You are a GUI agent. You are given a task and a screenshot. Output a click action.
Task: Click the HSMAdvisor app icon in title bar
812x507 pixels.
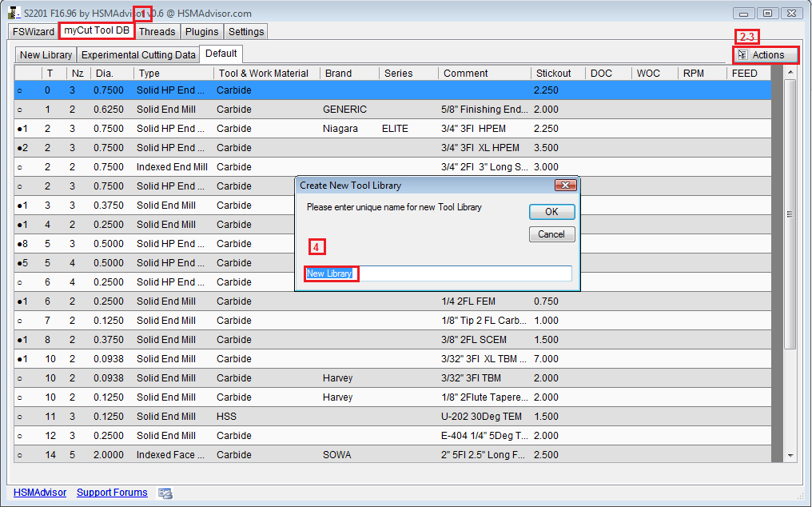pos(13,13)
